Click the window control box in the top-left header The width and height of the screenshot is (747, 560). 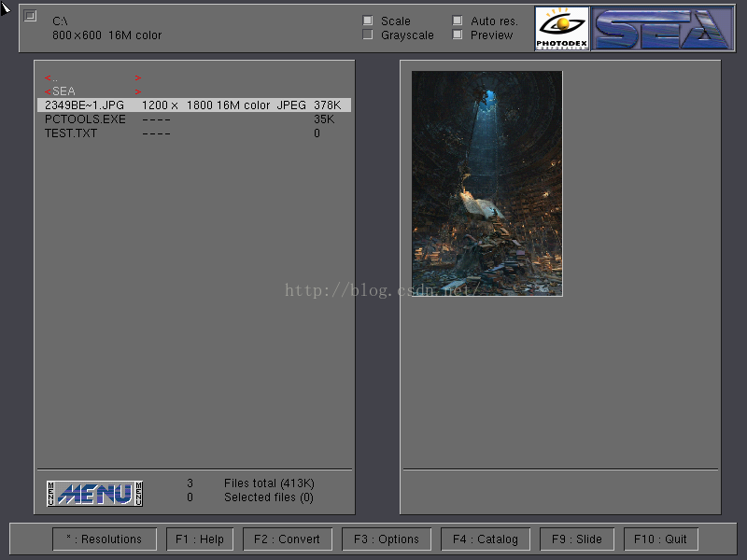(30, 16)
